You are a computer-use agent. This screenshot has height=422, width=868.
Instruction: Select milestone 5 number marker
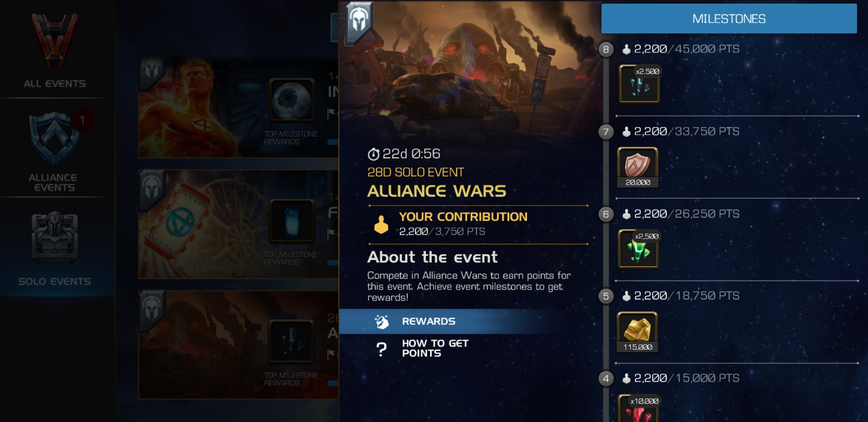[606, 296]
